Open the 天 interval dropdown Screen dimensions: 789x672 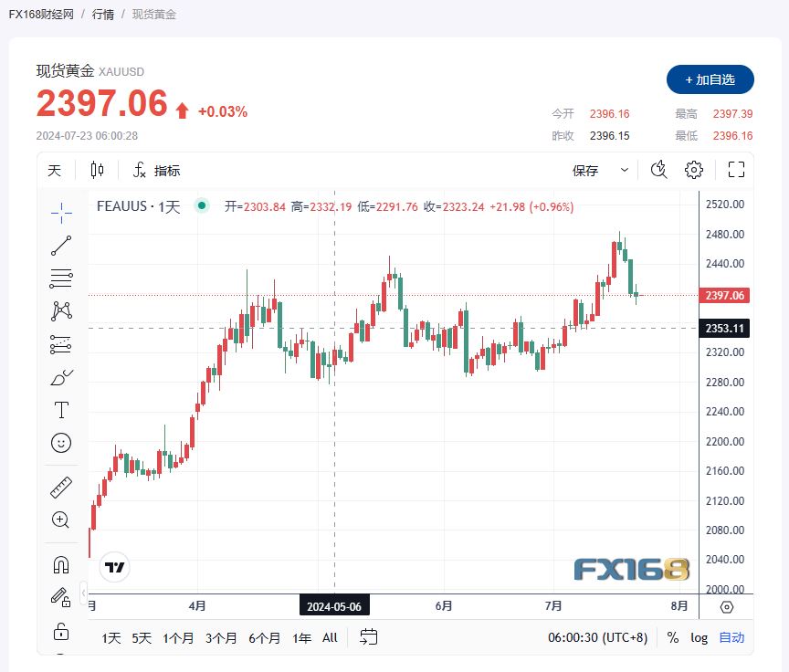click(54, 170)
